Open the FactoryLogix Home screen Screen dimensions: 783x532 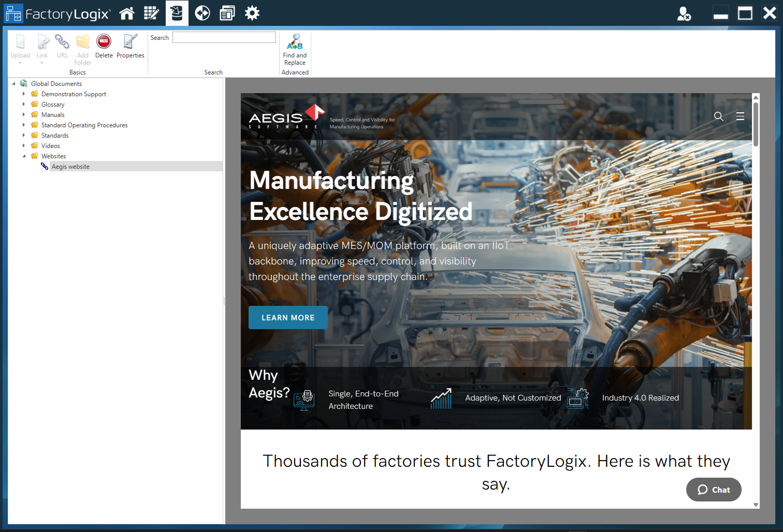[x=126, y=13]
